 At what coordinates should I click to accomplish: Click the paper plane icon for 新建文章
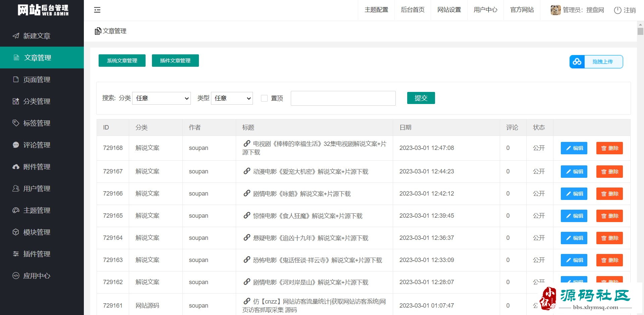tap(16, 36)
